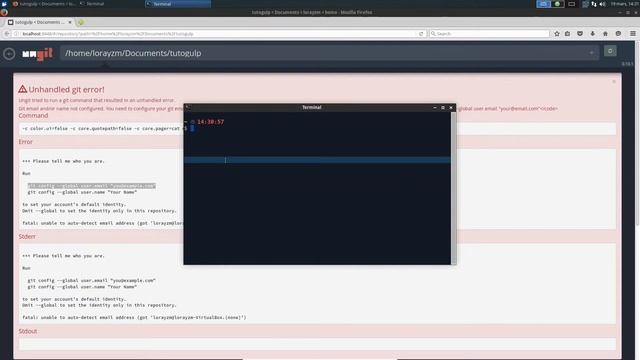This screenshot has height=360, width=640.
Task: Open a new tab with green plus
Action: click(80, 22)
